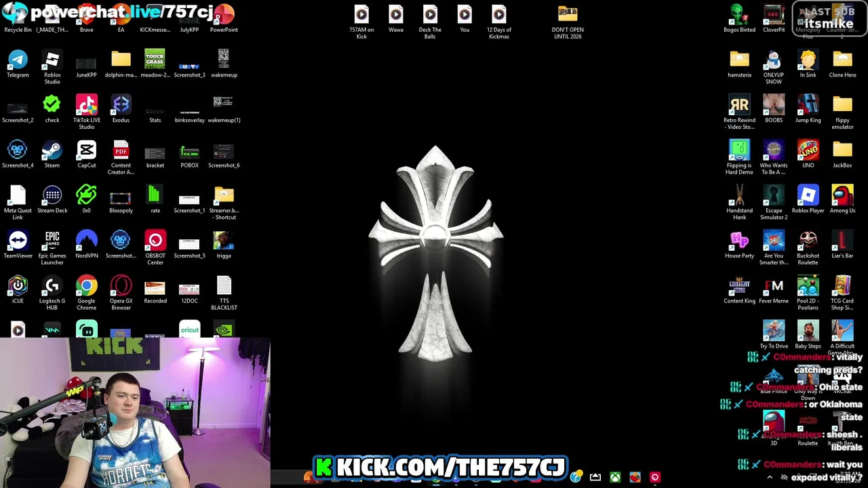The width and height of the screenshot is (868, 488).
Task: Launch the ONLYUP SNOW game
Action: (774, 67)
